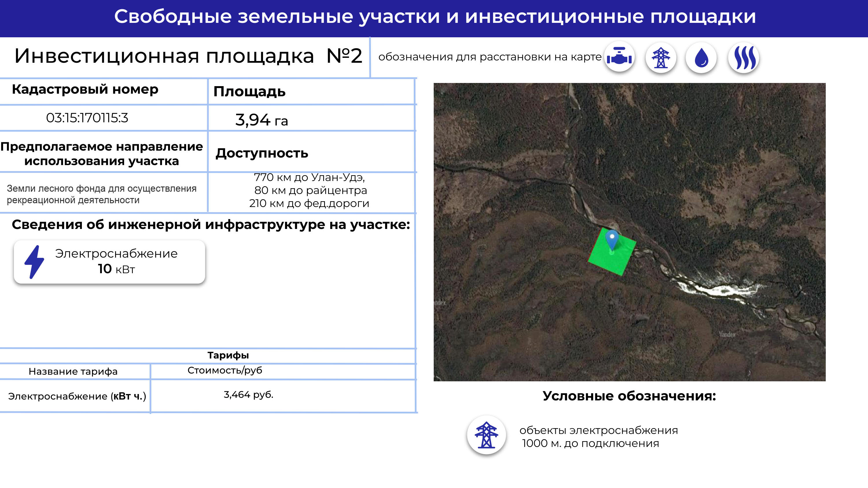Click the line 210 км до фед.дороги
The width and height of the screenshot is (868, 488).
click(309, 204)
